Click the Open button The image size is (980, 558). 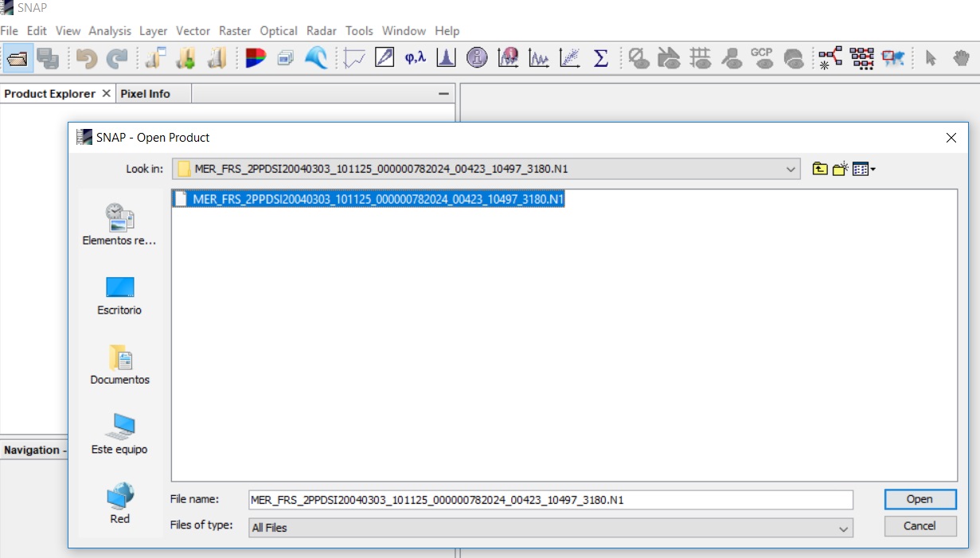click(919, 499)
